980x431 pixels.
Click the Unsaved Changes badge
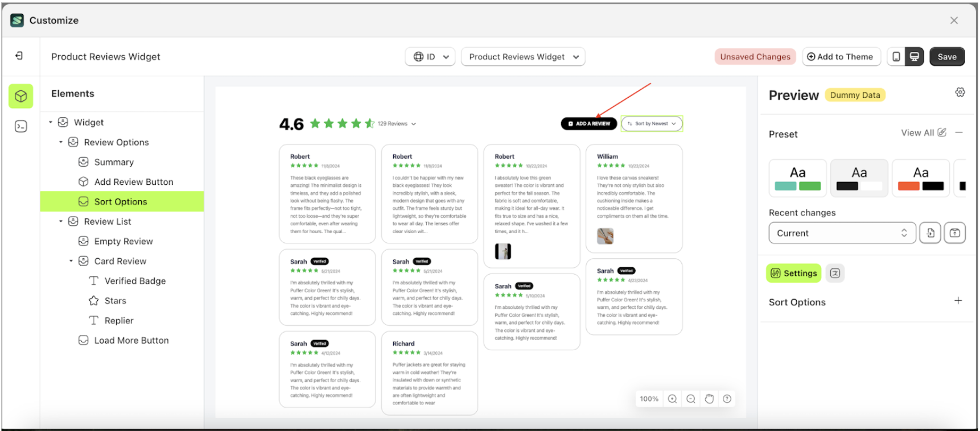click(755, 57)
